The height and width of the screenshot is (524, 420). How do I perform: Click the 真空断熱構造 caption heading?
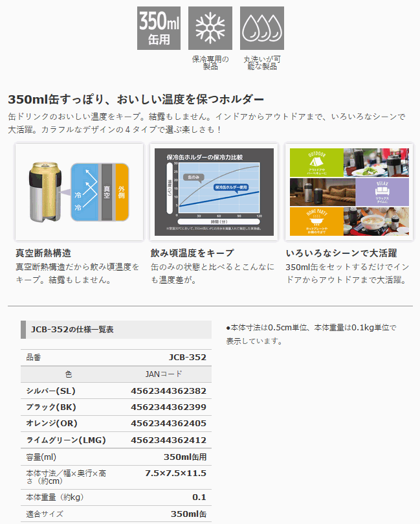pyautogui.click(x=43, y=253)
